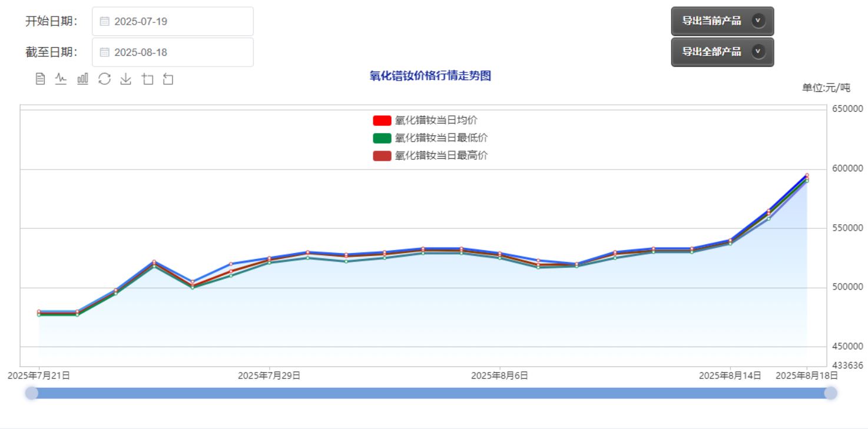Switch chart to line type
868x429 pixels.
tap(61, 79)
